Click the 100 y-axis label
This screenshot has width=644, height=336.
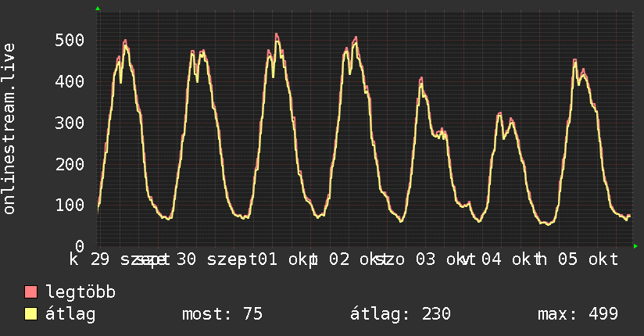click(x=70, y=205)
